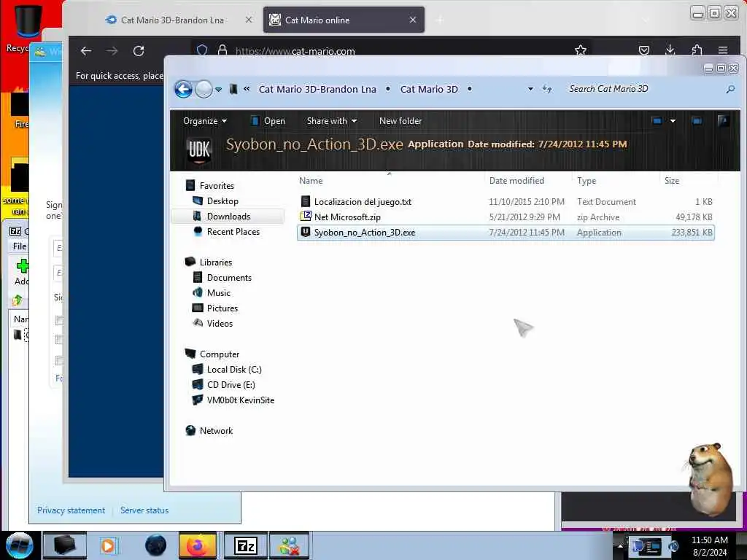Open the Firefox downloads panel icon
Image resolution: width=747 pixels, height=560 pixels.
coord(670,50)
